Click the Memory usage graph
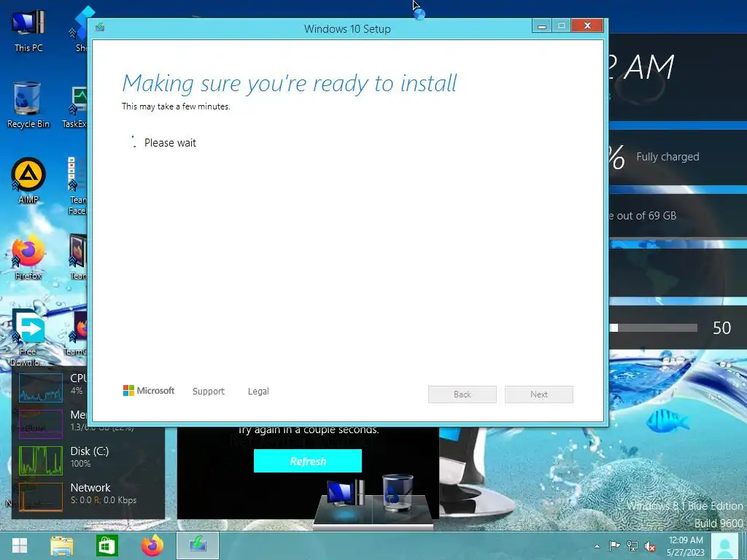Screen dimensions: 747x560 tap(41, 424)
